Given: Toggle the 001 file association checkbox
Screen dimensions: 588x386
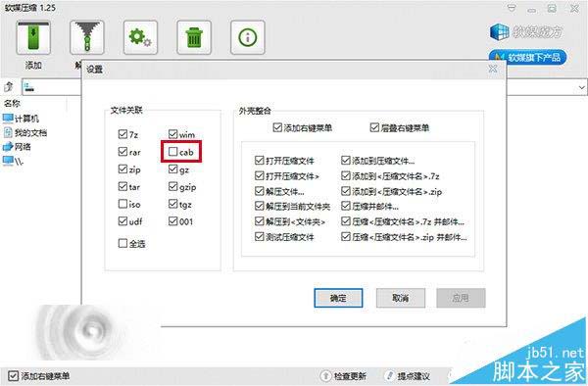Looking at the screenshot, I should tap(172, 221).
